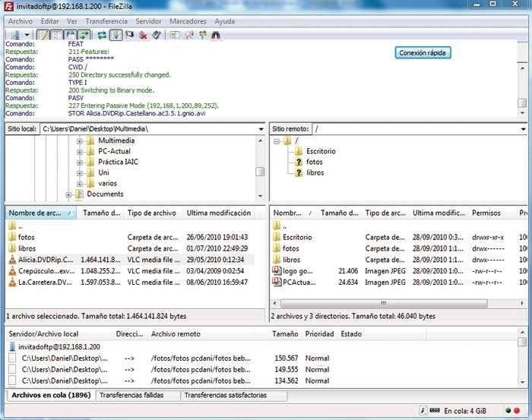This screenshot has height=420, width=532.
Task: Toggle directory comparison mode
Action: pyautogui.click(x=189, y=35)
